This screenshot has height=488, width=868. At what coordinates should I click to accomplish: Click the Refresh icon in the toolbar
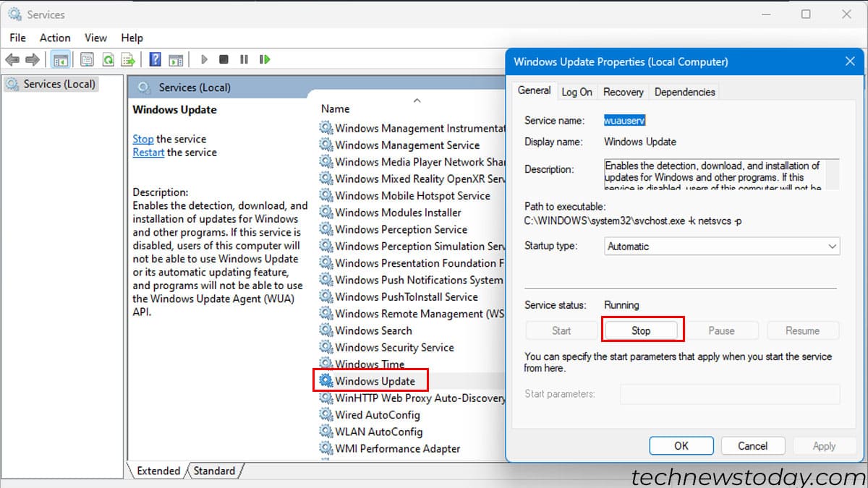108,59
